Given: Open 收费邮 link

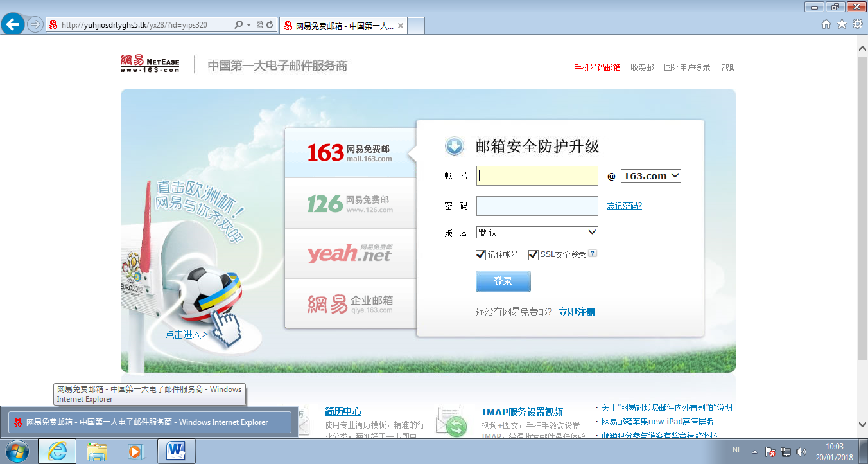Looking at the screenshot, I should click(642, 67).
